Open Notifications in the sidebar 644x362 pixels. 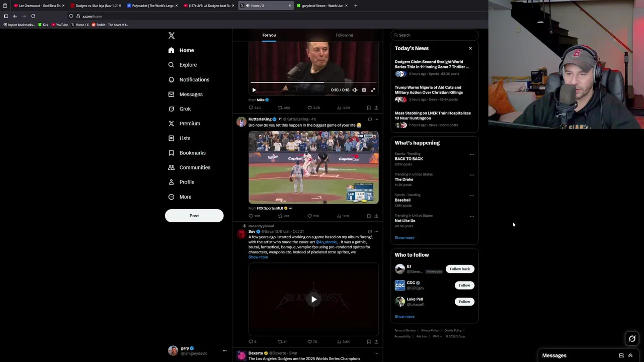pos(189,79)
